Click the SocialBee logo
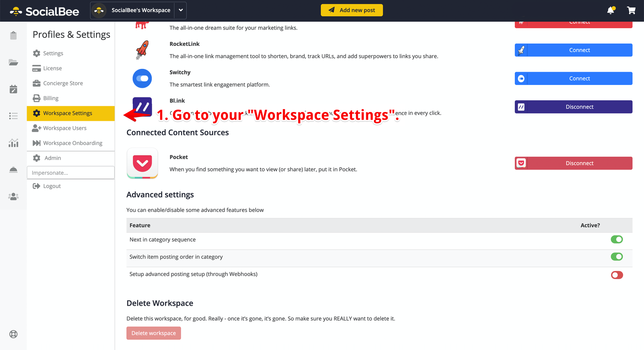 pyautogui.click(x=44, y=11)
